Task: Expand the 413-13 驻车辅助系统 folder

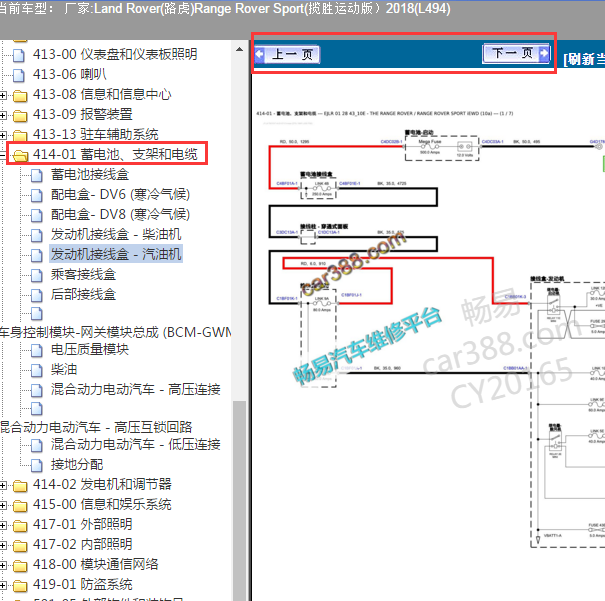Action: click(3, 135)
